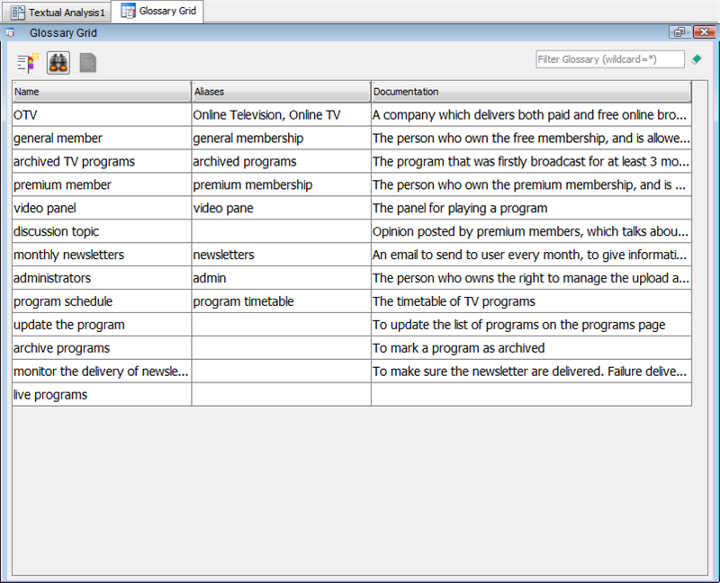
Task: Click the 'newsletters' alias cell
Action: [281, 255]
